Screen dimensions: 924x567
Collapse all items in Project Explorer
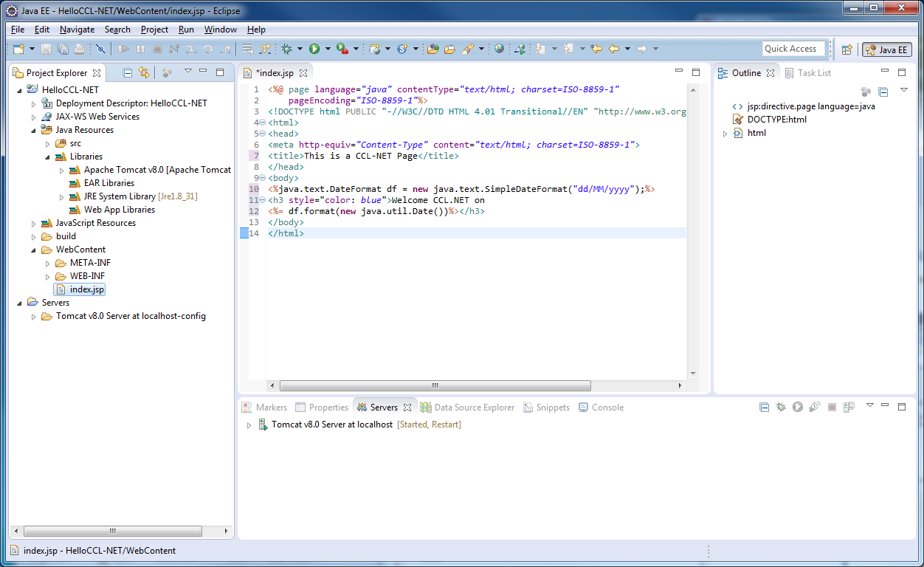[127, 72]
